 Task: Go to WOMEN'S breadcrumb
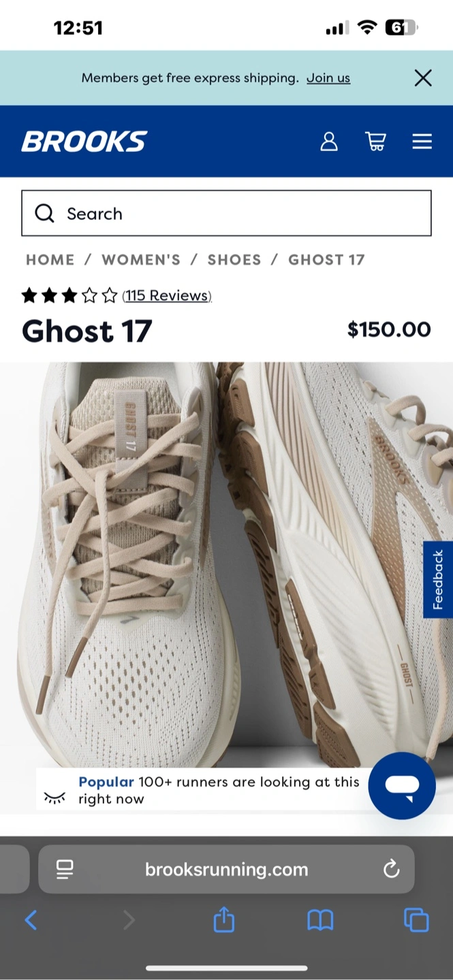[141, 259]
